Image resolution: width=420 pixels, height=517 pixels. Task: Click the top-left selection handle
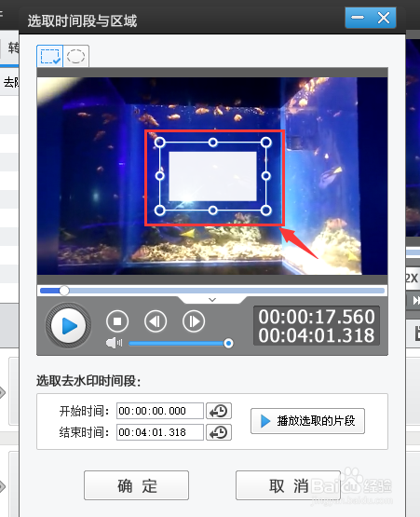(x=160, y=143)
